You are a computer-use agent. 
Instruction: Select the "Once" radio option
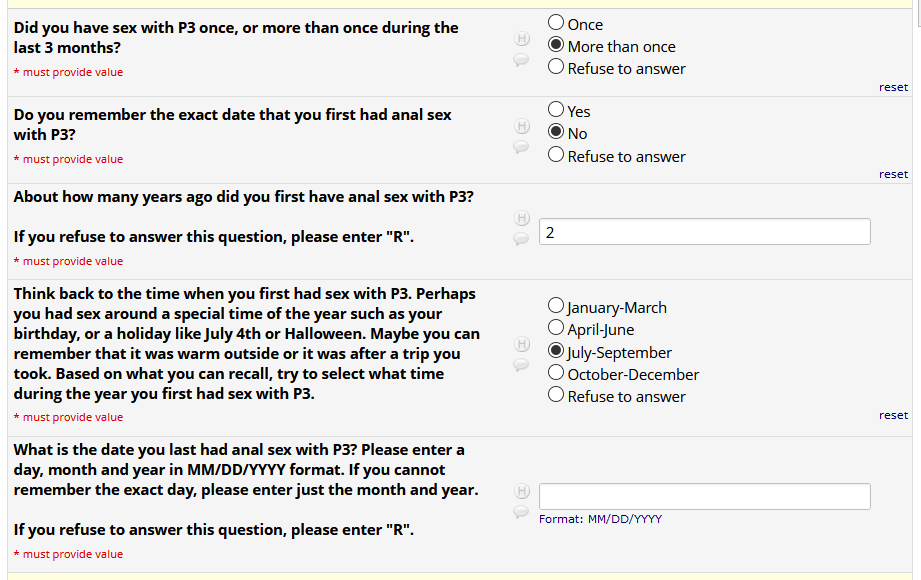click(x=556, y=22)
